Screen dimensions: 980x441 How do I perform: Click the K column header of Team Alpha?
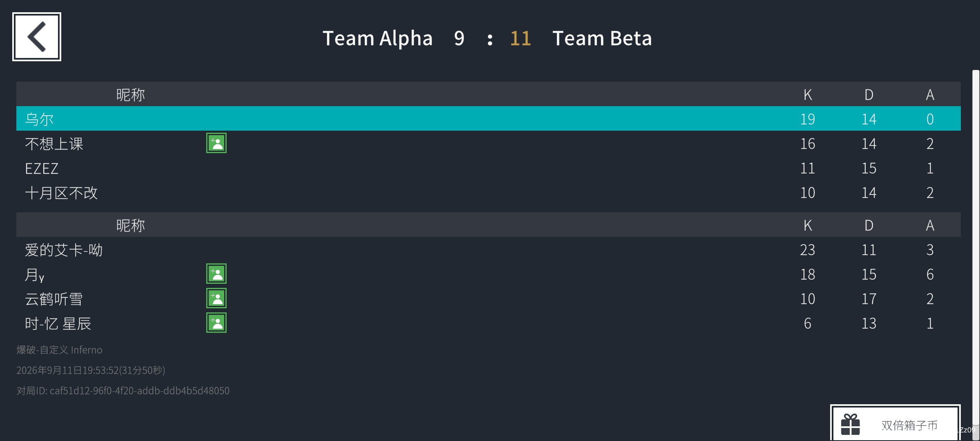coord(808,95)
